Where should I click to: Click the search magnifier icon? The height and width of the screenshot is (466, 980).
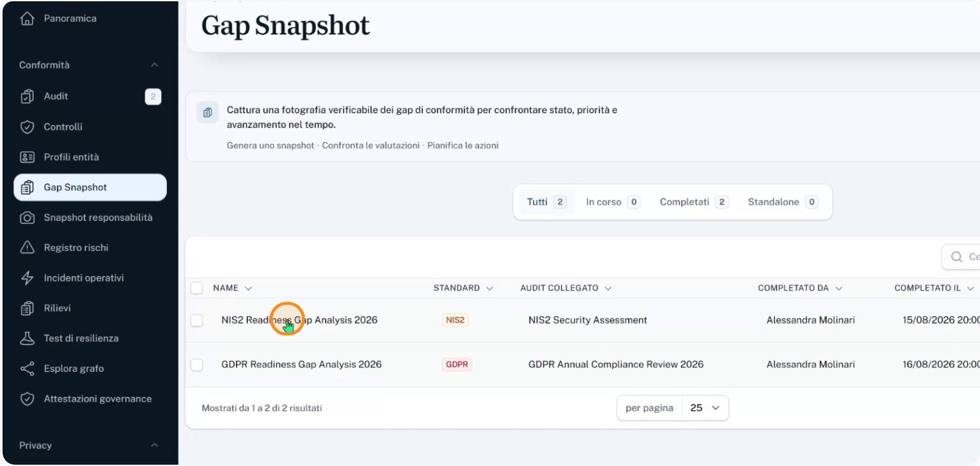[x=957, y=257]
